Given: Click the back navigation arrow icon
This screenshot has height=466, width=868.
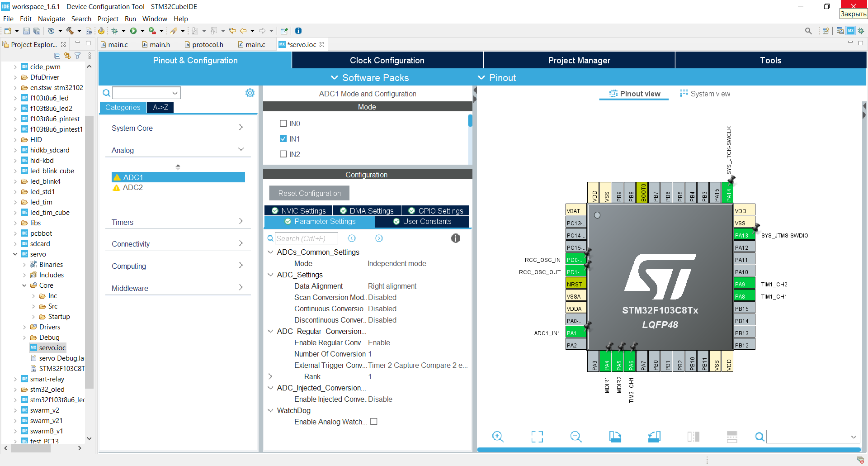Looking at the screenshot, I should click(x=243, y=31).
